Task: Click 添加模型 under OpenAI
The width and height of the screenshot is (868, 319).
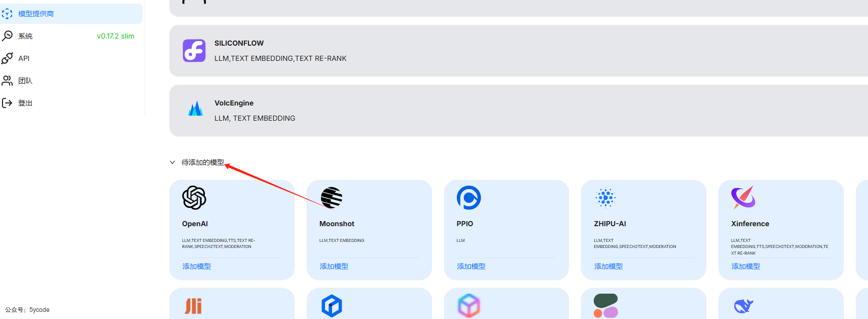Action: tap(197, 266)
